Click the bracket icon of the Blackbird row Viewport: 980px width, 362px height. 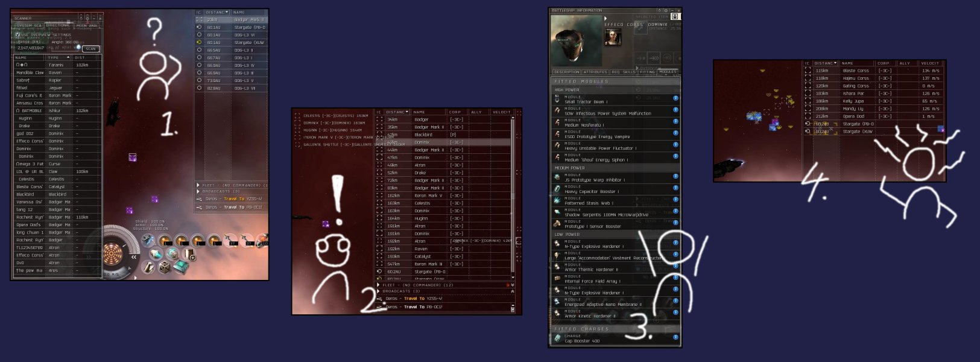(x=379, y=135)
